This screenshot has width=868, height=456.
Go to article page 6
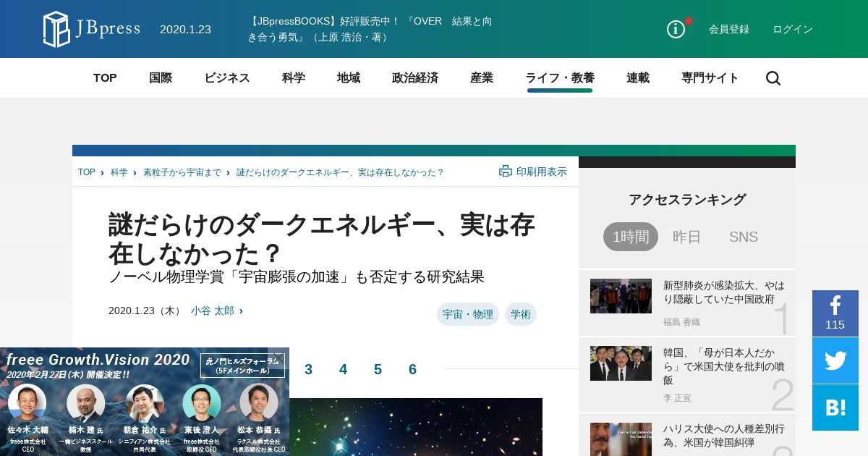click(412, 369)
